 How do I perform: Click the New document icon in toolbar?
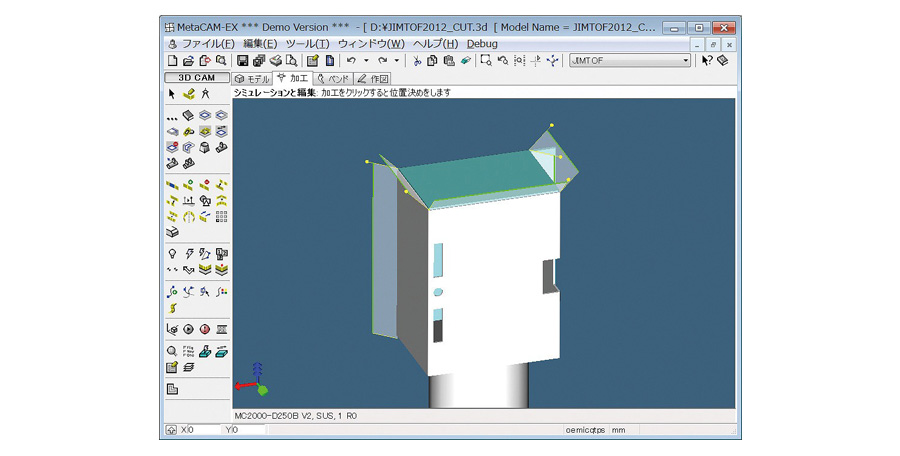pyautogui.click(x=172, y=60)
